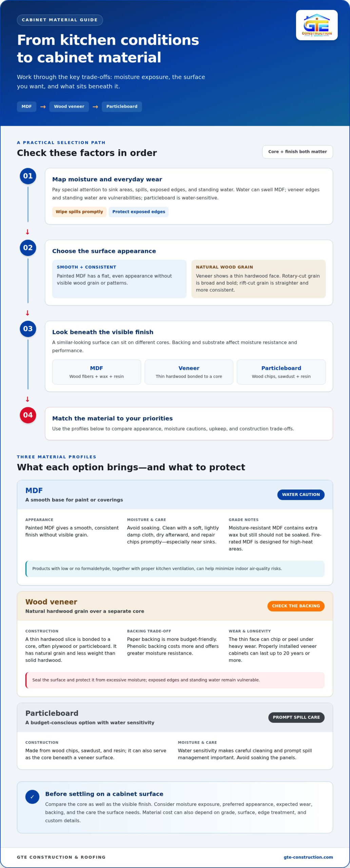Select the MDF chip in header
The width and height of the screenshot is (350, 868).
[x=26, y=106]
